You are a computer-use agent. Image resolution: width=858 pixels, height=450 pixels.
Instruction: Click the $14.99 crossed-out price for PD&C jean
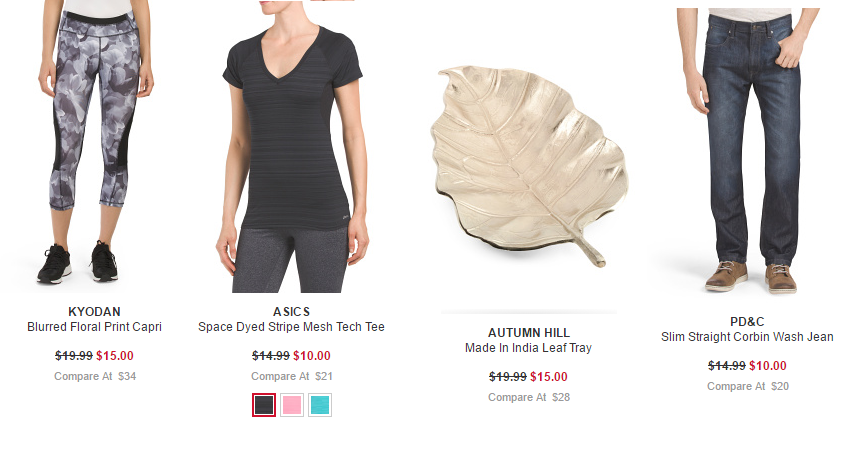click(x=727, y=366)
